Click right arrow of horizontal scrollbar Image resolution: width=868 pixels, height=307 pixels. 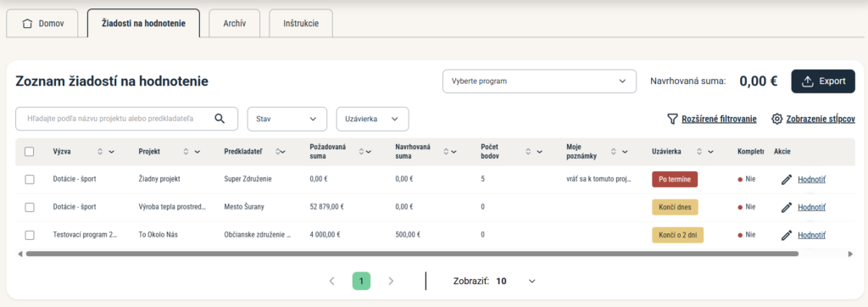click(x=851, y=254)
